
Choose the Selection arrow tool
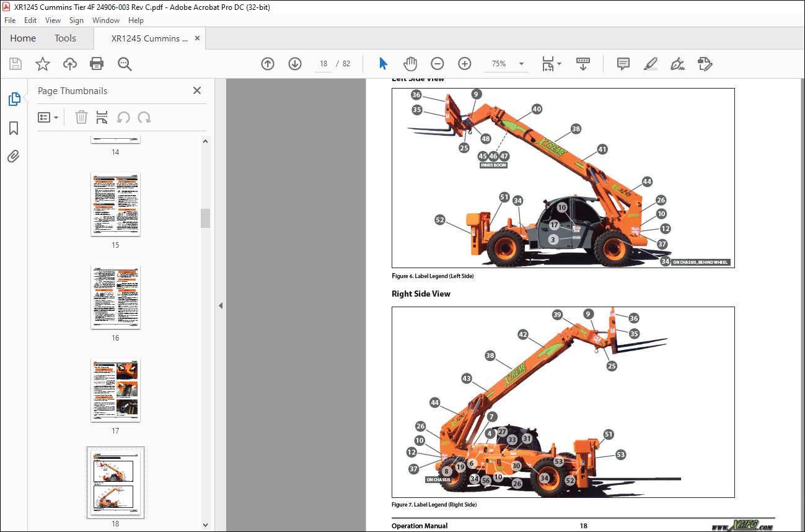(383, 64)
